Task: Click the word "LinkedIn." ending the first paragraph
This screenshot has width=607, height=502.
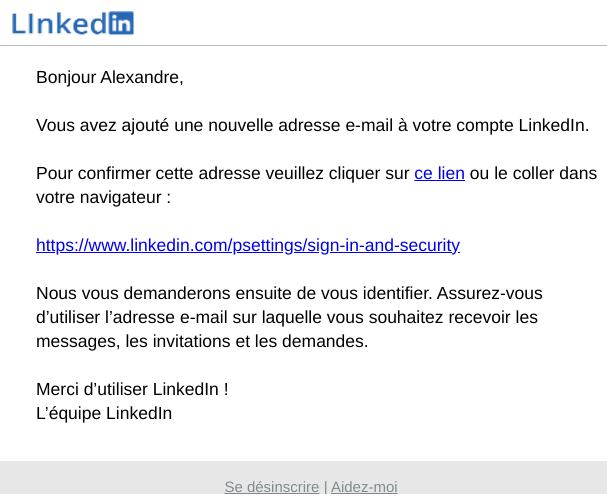Action: point(554,125)
